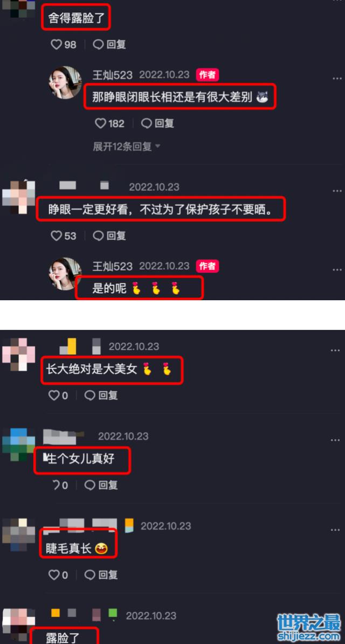The height and width of the screenshot is (644, 345).
Task: Open 王灿523 avatar beside first author reply
Action: 66,82
